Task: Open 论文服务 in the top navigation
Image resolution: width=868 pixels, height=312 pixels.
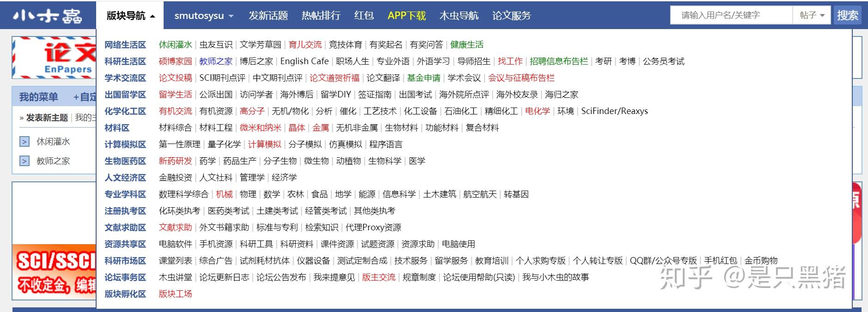Action: [512, 16]
